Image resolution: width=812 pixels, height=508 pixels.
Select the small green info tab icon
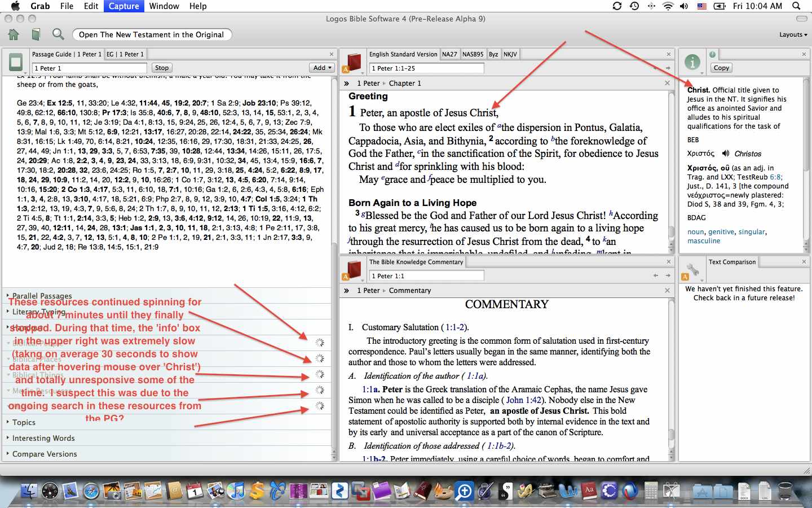(x=712, y=54)
